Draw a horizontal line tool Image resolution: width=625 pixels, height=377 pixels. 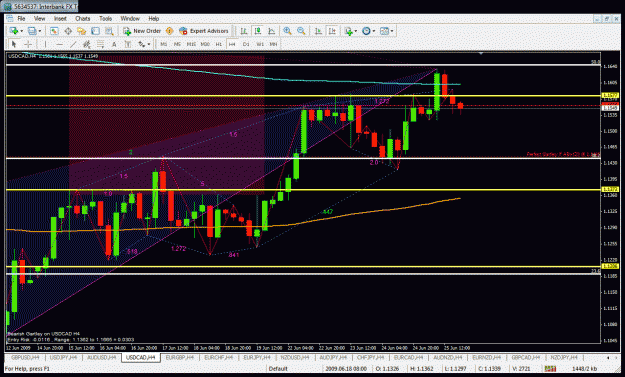59,44
